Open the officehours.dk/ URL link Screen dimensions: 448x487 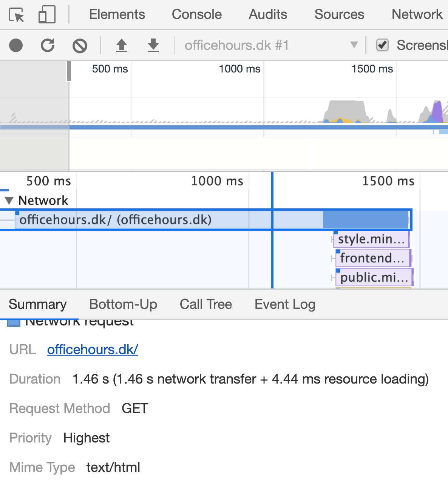point(92,350)
